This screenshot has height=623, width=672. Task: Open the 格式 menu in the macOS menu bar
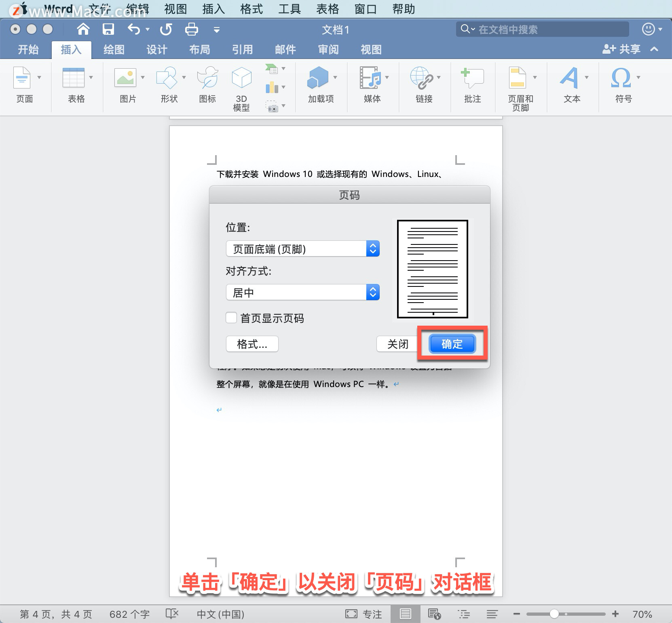(251, 9)
